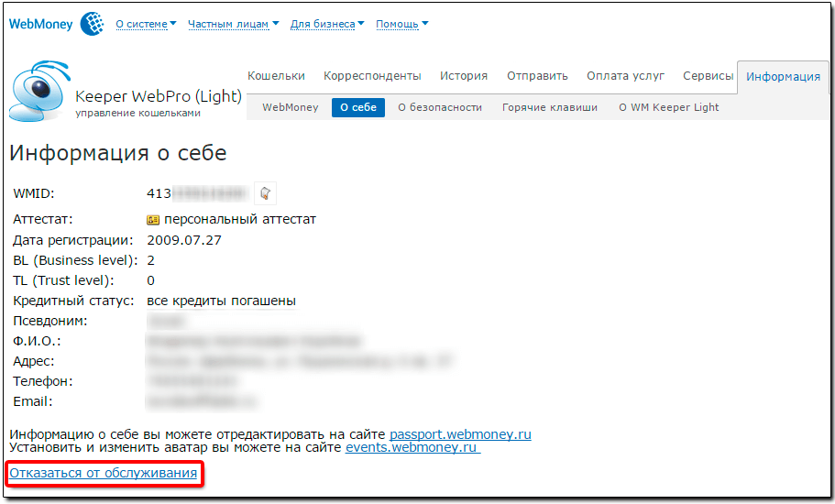Screen dimensions: 835x504
Task: Click the personal passport certificate icon
Action: click(x=153, y=220)
